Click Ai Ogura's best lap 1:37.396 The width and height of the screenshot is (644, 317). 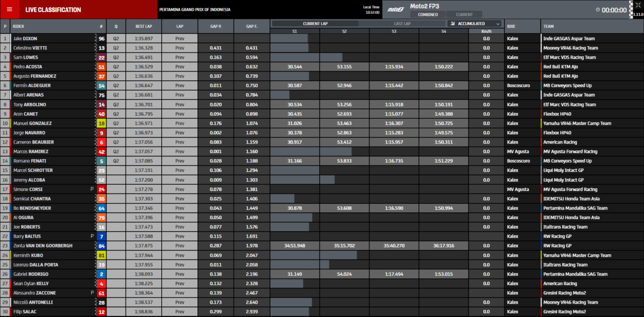coord(144,218)
